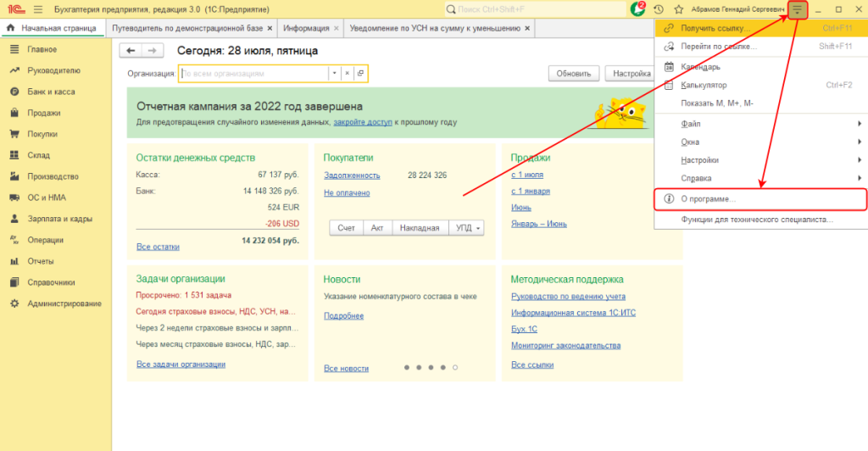868x451 pixels.
Task: Open the notifications bell with badge
Action: click(x=637, y=8)
